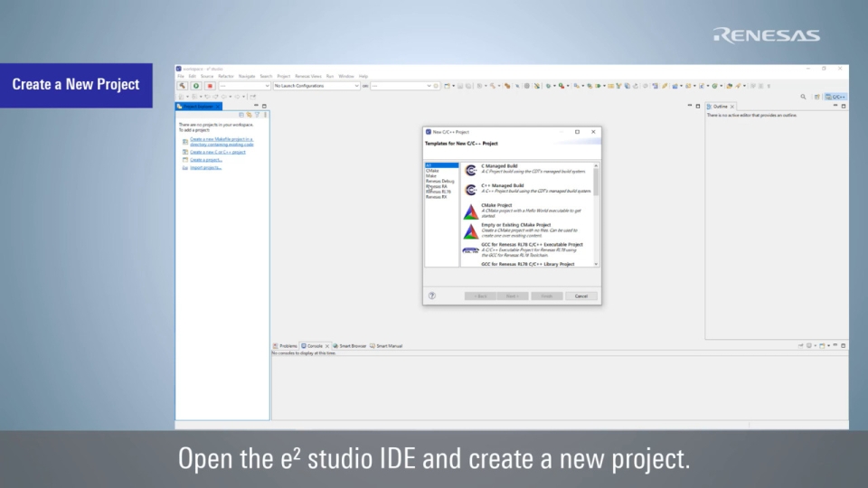The image size is (868, 488).
Task: Click 'Create a new C or C++ project' link
Action: click(218, 152)
